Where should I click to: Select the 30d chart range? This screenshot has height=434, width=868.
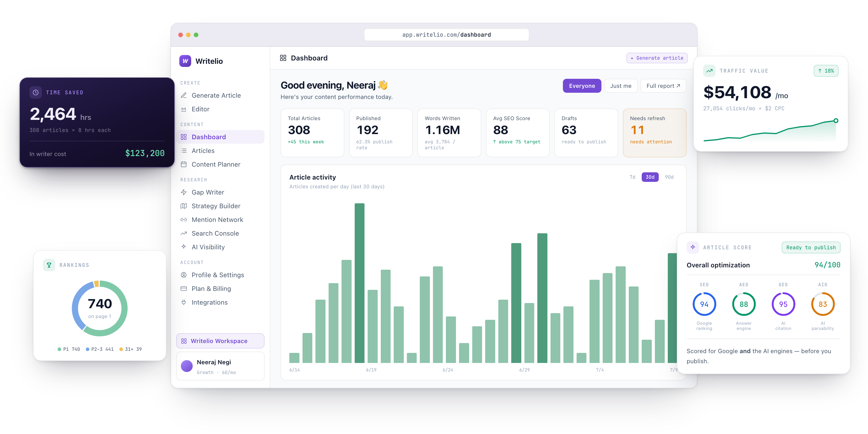(650, 177)
